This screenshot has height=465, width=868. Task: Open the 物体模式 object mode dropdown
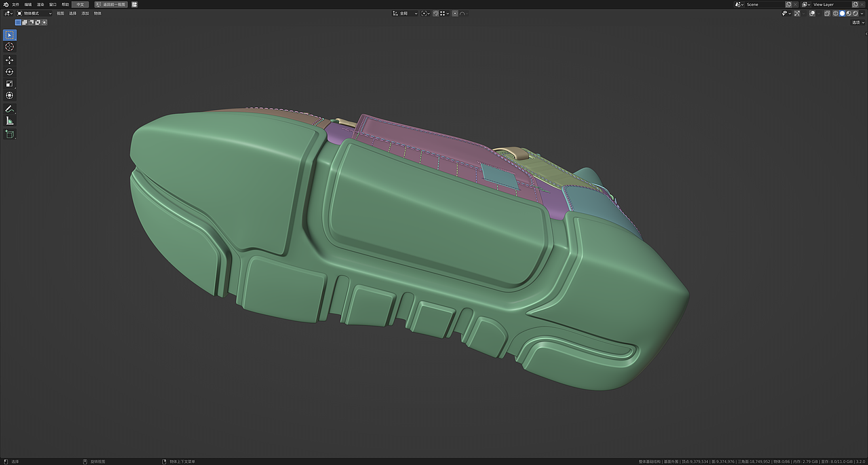[x=34, y=14]
